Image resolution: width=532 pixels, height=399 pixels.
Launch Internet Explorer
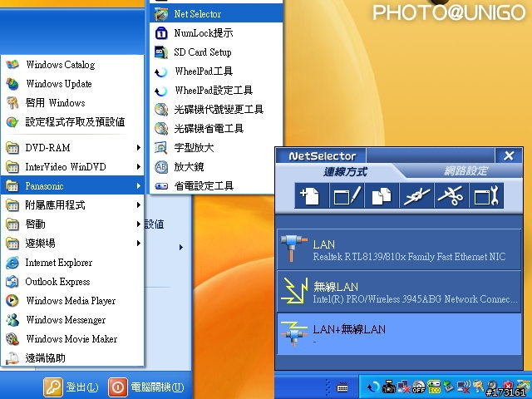pos(72,263)
